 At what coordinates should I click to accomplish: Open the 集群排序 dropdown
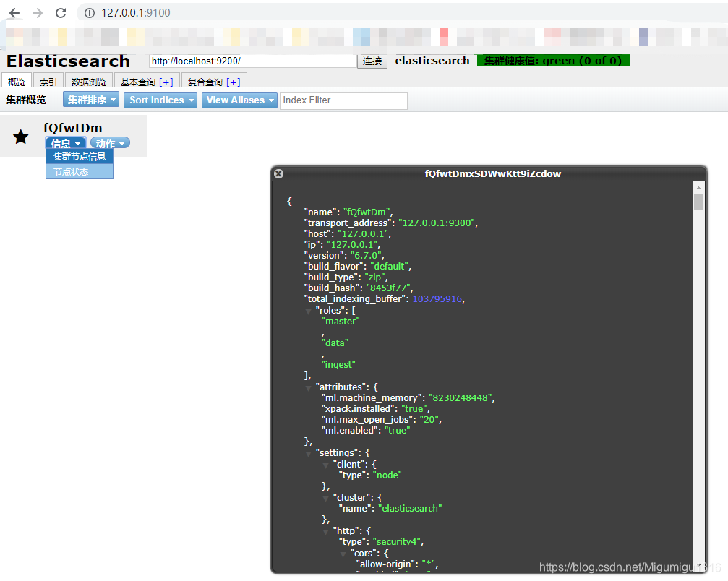[91, 100]
